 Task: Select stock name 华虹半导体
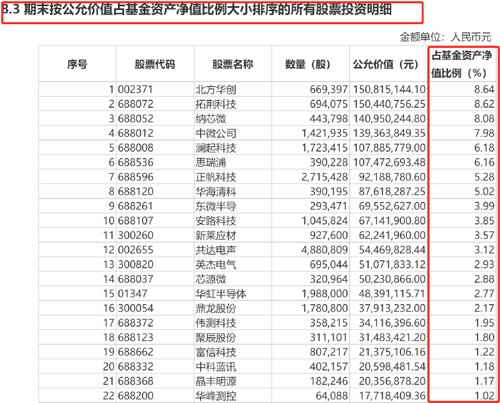pyautogui.click(x=221, y=294)
